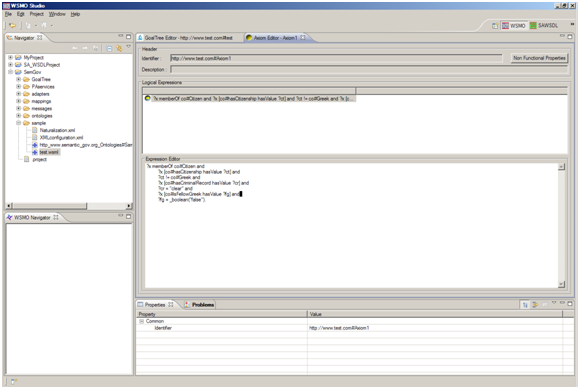Close the Properties view tab
Image resolution: width=580 pixels, height=389 pixels.
171,305
